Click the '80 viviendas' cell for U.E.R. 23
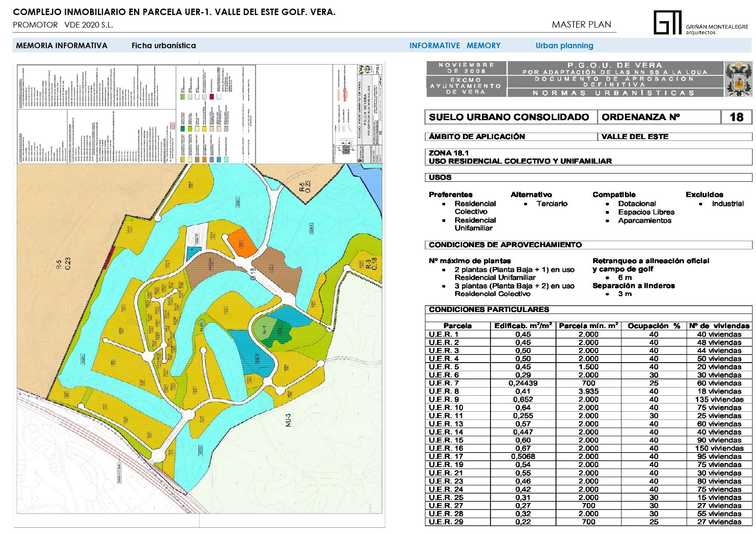Screen dimensions: 756x534 point(719,481)
